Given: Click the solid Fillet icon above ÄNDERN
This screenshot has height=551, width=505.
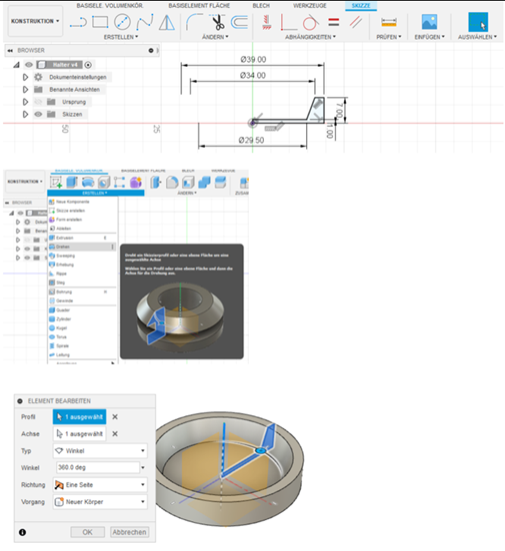Looking at the screenshot, I should click(172, 182).
